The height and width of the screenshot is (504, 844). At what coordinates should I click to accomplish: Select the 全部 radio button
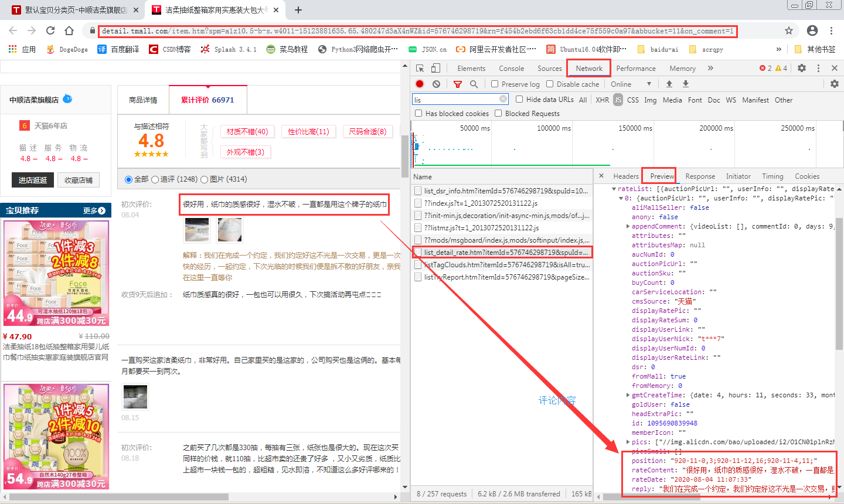pyautogui.click(x=129, y=179)
